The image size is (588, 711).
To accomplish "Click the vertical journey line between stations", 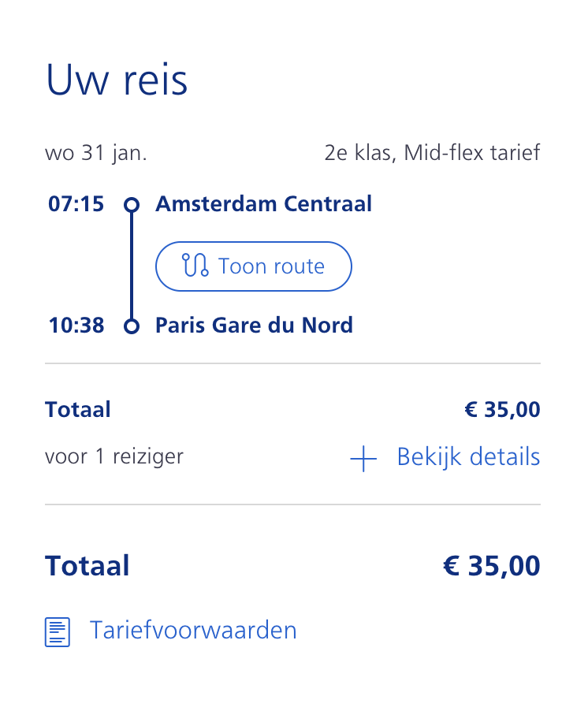I will click(132, 266).
